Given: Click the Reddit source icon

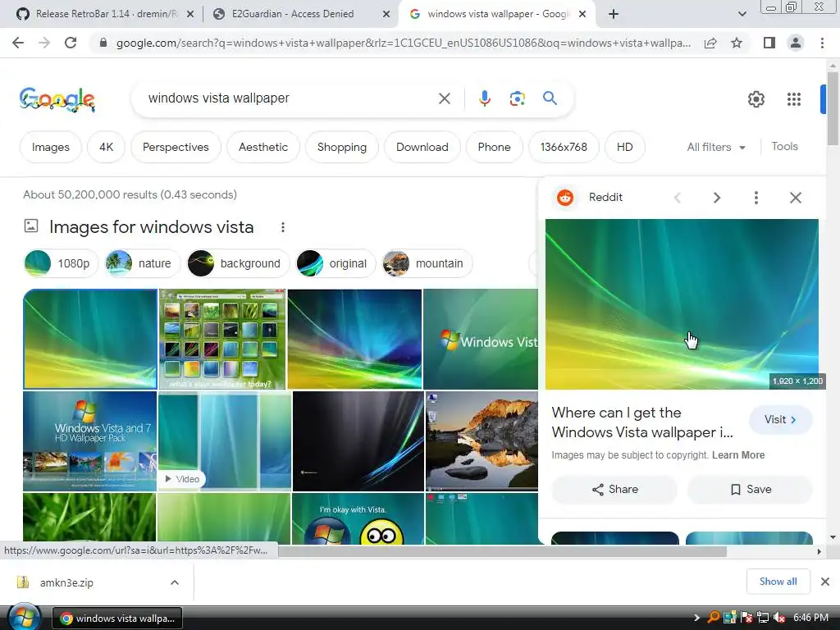Looking at the screenshot, I should 564,198.
